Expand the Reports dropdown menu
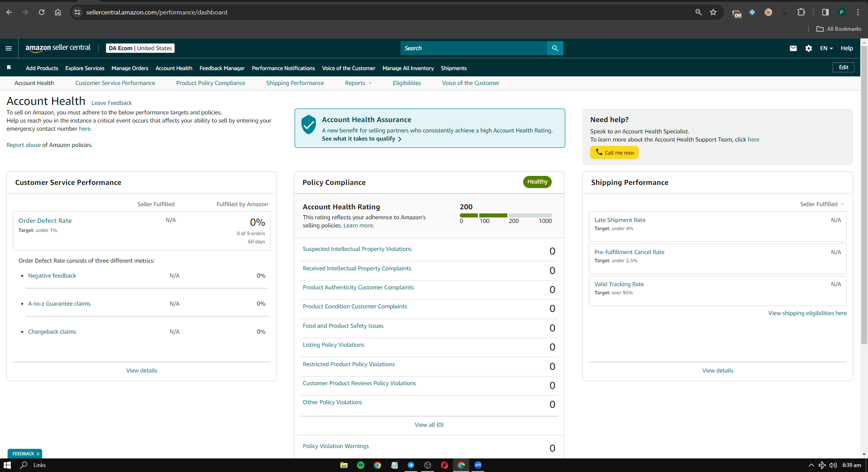 coord(358,83)
